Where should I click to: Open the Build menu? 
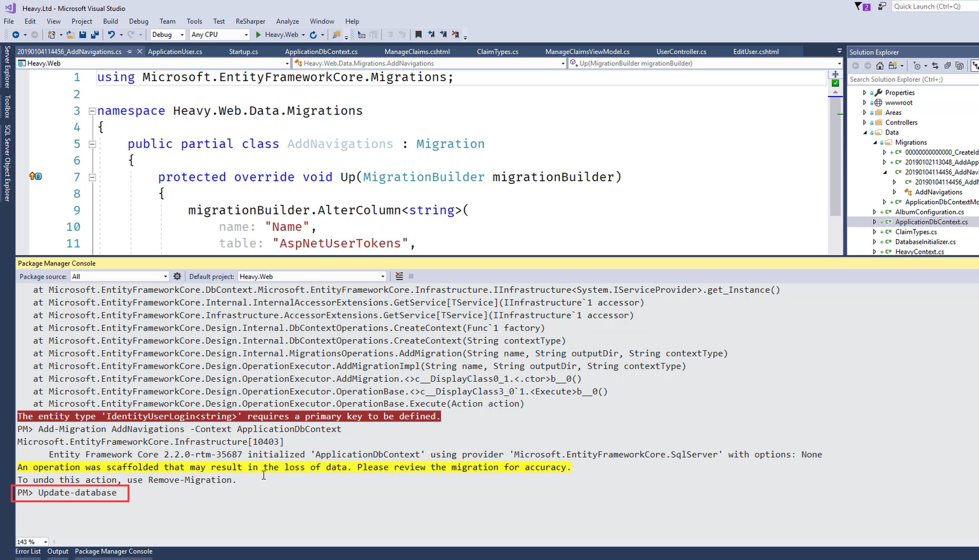pyautogui.click(x=110, y=21)
